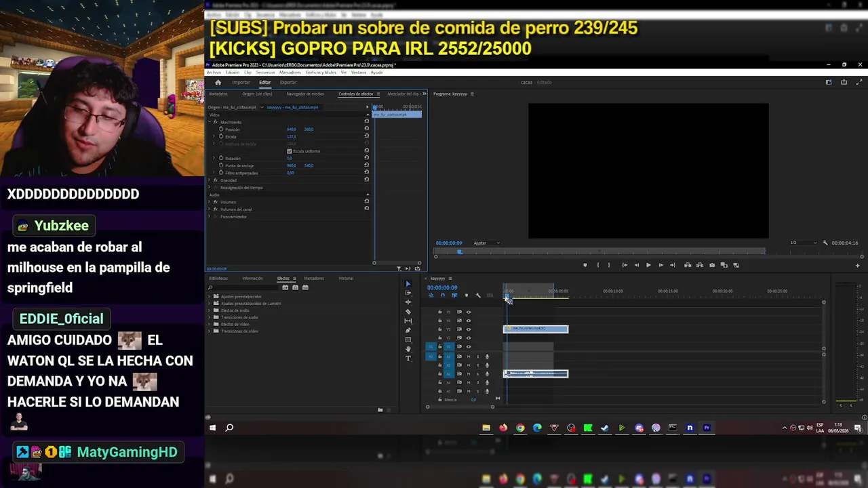
Task: Click the Program monitor wrench settings icon
Action: pos(825,243)
